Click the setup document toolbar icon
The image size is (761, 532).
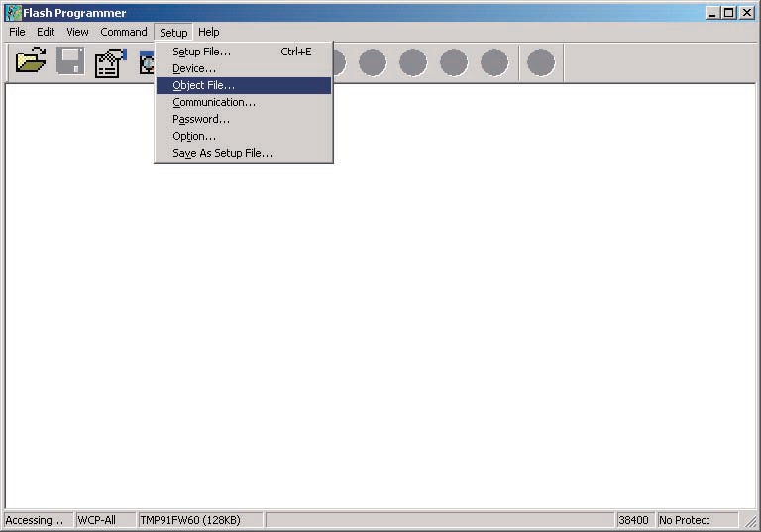111,62
